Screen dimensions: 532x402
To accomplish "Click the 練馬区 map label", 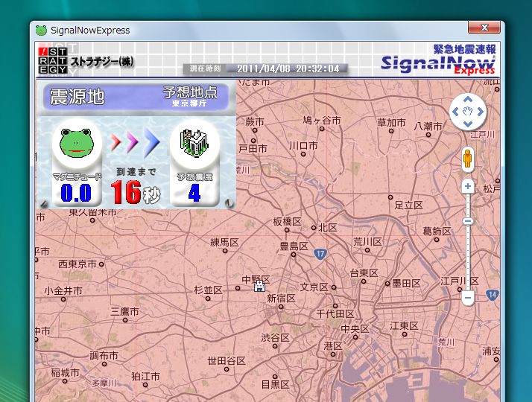I will tap(224, 243).
